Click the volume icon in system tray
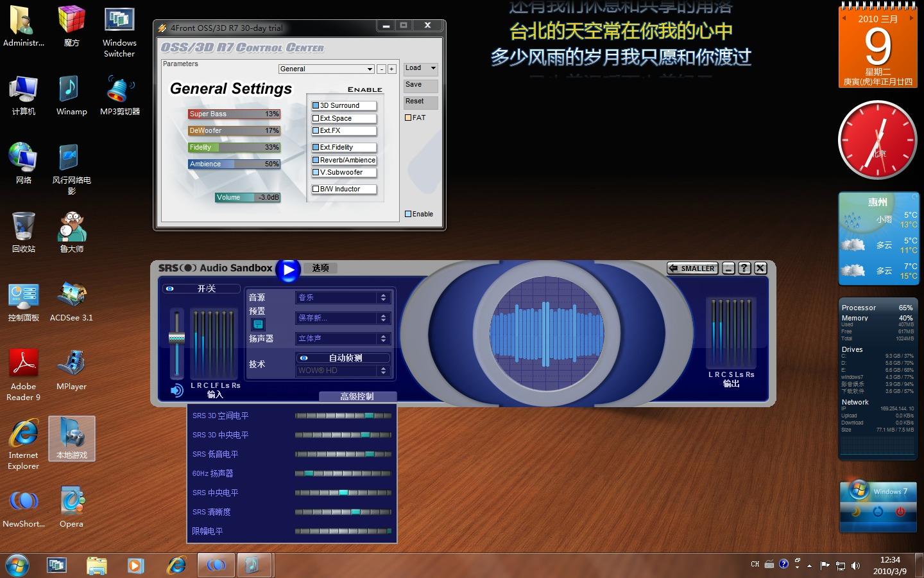The image size is (924, 578). tap(855, 566)
